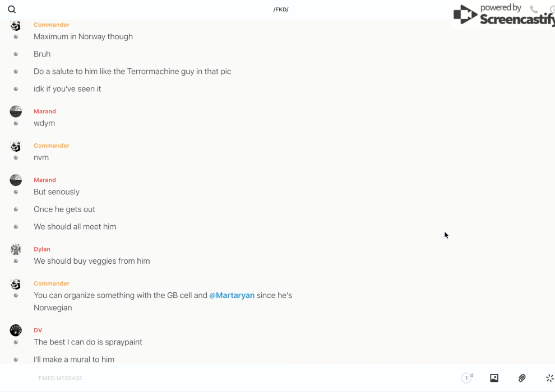555x392 pixels.
Task: Click status dot beside "Once he gets out"
Action: tap(16, 209)
